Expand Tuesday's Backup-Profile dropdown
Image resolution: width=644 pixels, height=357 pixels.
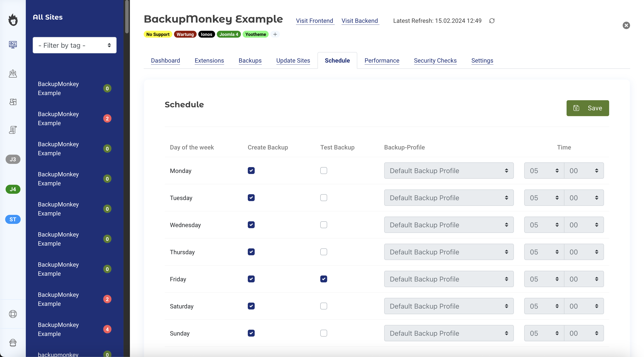coord(449,198)
